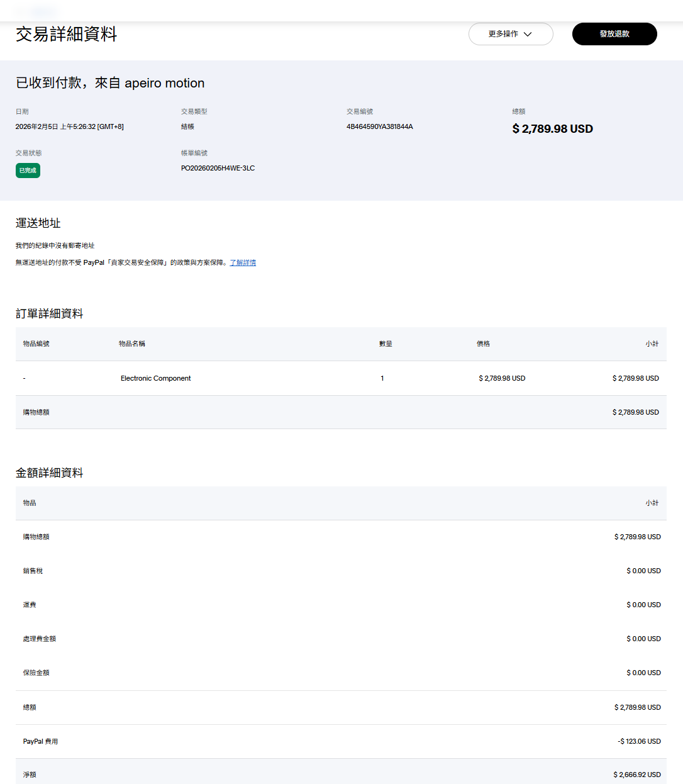The width and height of the screenshot is (683, 784).
Task: Click the 數量 column header
Action: pyautogui.click(x=386, y=344)
